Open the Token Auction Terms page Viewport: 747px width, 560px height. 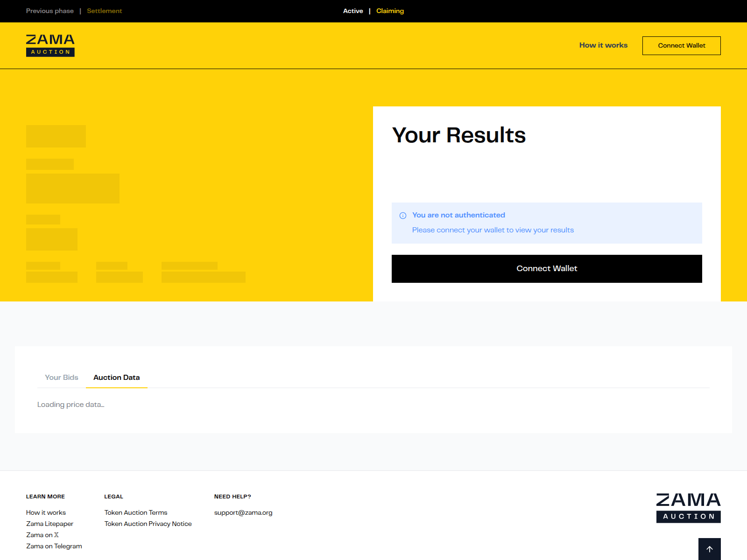[136, 512]
